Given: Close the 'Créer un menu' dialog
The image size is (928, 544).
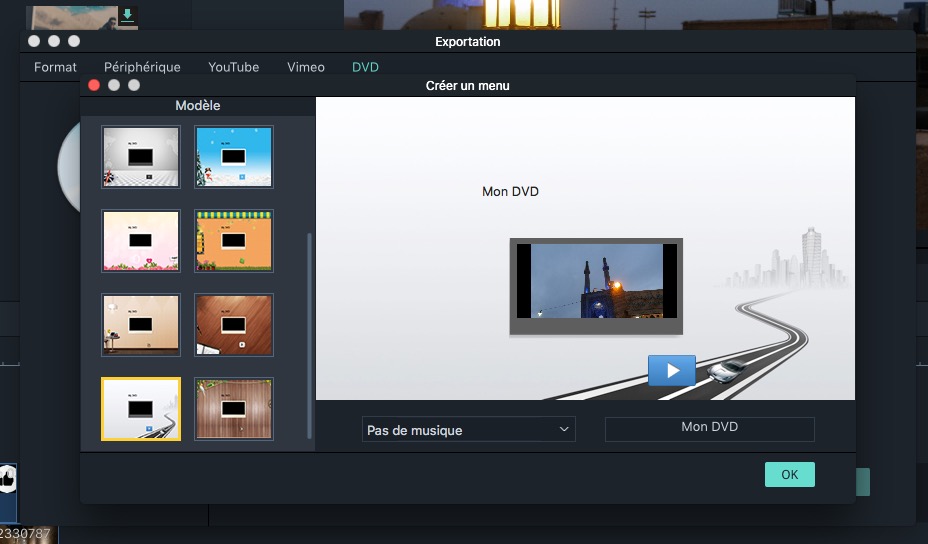Looking at the screenshot, I should 94,86.
